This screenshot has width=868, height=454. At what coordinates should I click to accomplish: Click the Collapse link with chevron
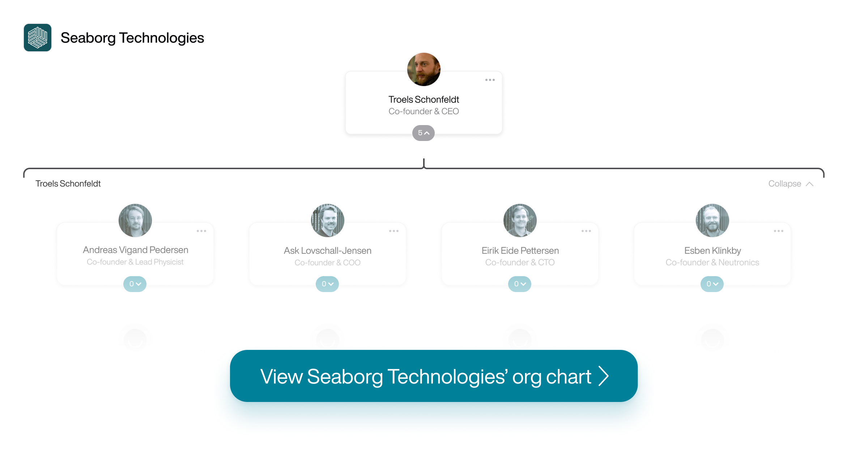(791, 184)
